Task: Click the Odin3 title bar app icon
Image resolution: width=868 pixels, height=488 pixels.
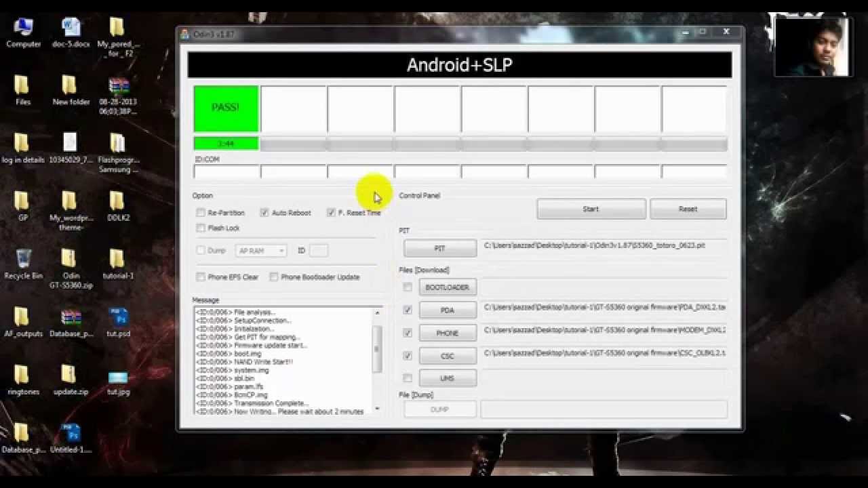Action: click(x=184, y=33)
